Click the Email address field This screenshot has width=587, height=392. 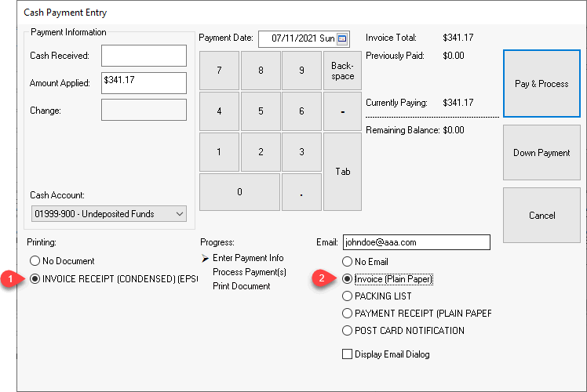click(416, 242)
